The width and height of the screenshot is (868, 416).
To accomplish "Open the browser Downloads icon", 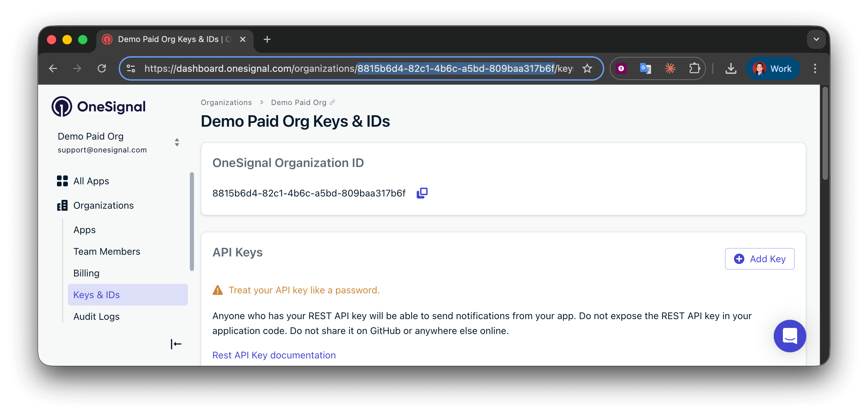I will point(731,68).
